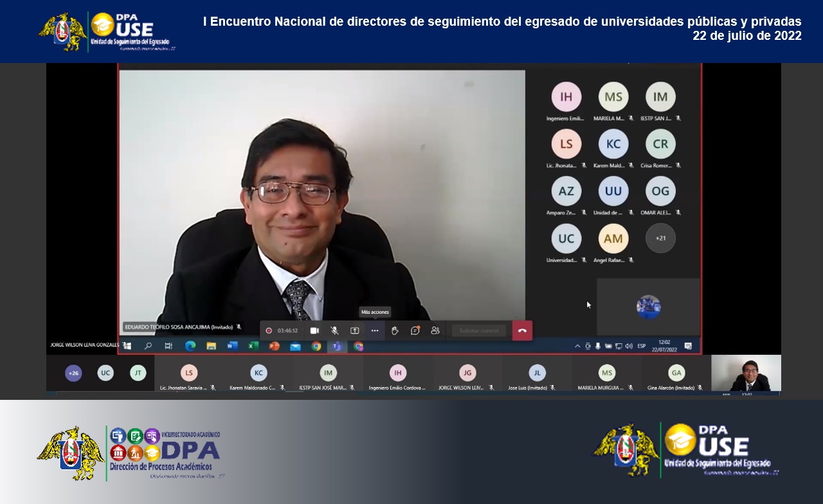Screen dimensions: 823x504
Task: Show the participants list
Action: pyautogui.click(x=435, y=330)
